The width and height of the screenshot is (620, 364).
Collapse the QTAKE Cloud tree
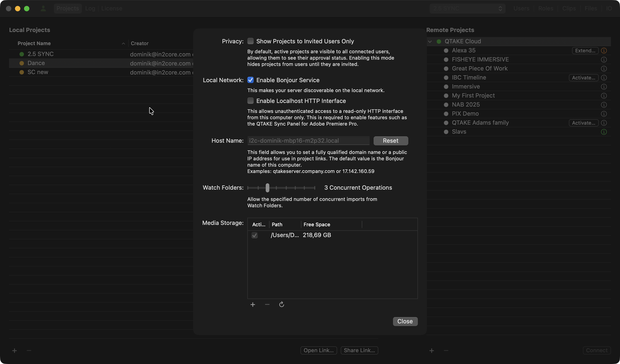pyautogui.click(x=430, y=42)
